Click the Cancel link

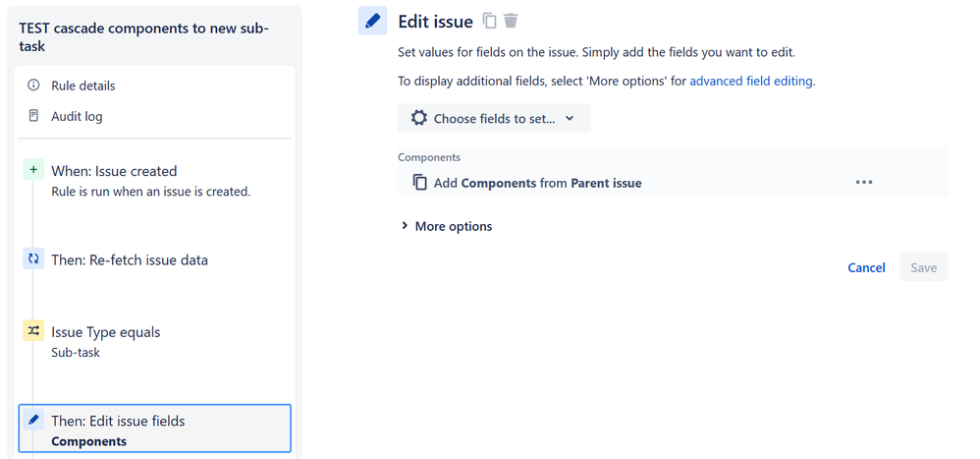(866, 267)
